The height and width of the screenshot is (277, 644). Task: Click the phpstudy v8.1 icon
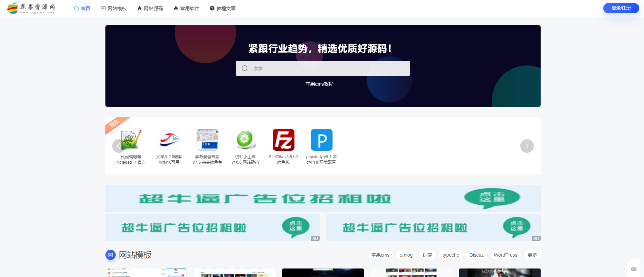(x=321, y=140)
